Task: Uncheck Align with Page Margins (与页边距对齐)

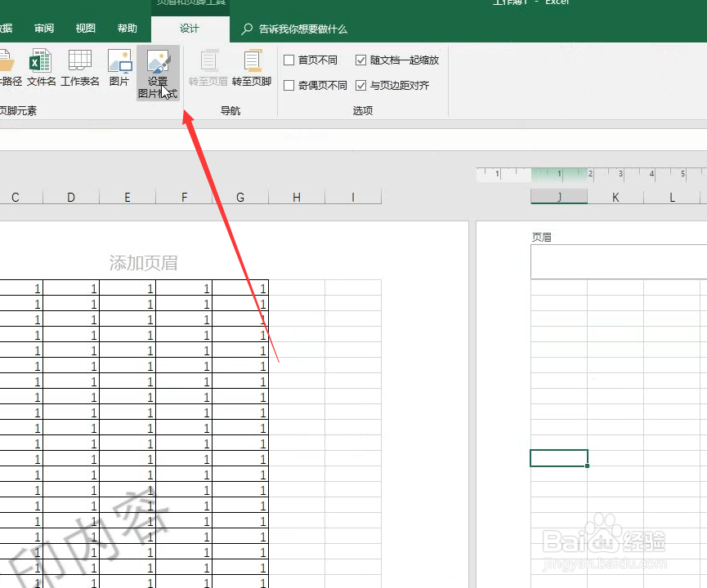Action: coord(392,85)
